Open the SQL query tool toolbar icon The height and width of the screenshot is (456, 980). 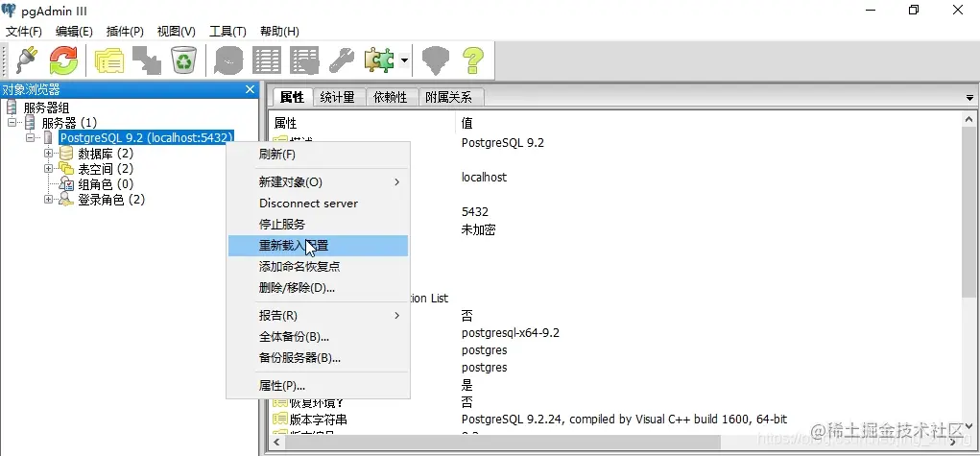pyautogui.click(x=228, y=60)
